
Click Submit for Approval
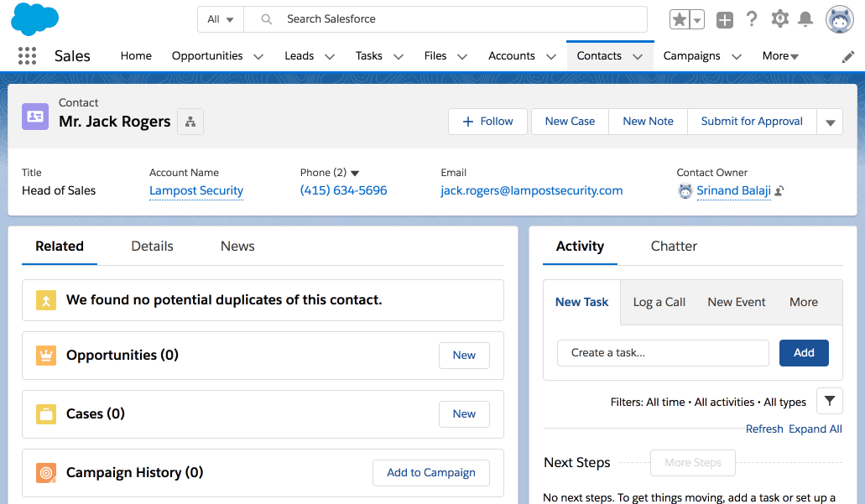[752, 122]
